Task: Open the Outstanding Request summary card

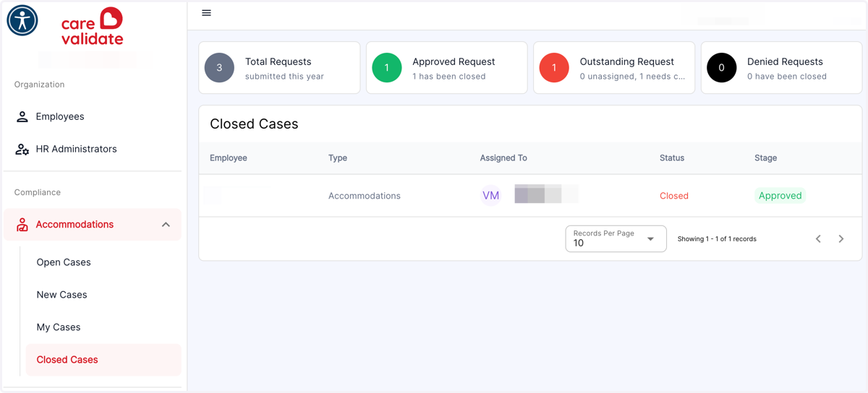Action: click(614, 68)
